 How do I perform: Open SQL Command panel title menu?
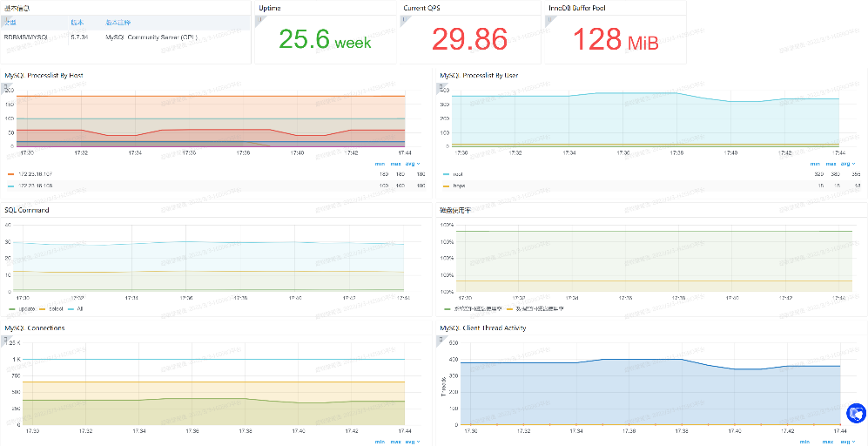click(27, 210)
